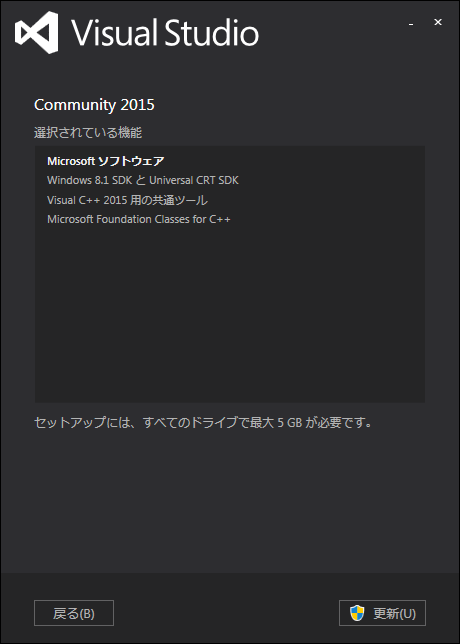Click the Microsoft ソフトウェア group header
Viewport: 460px width, 644px height.
[106, 161]
